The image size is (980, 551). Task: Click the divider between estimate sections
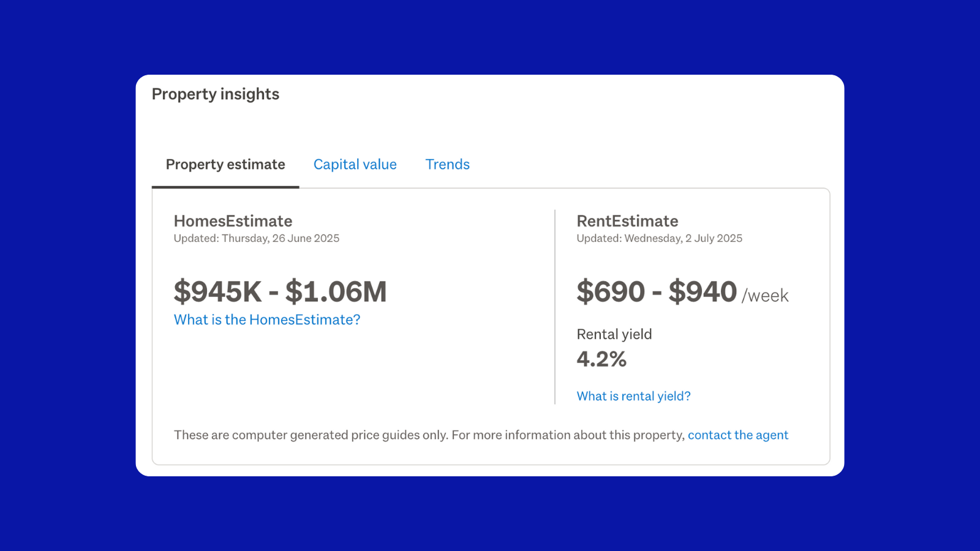(x=555, y=306)
